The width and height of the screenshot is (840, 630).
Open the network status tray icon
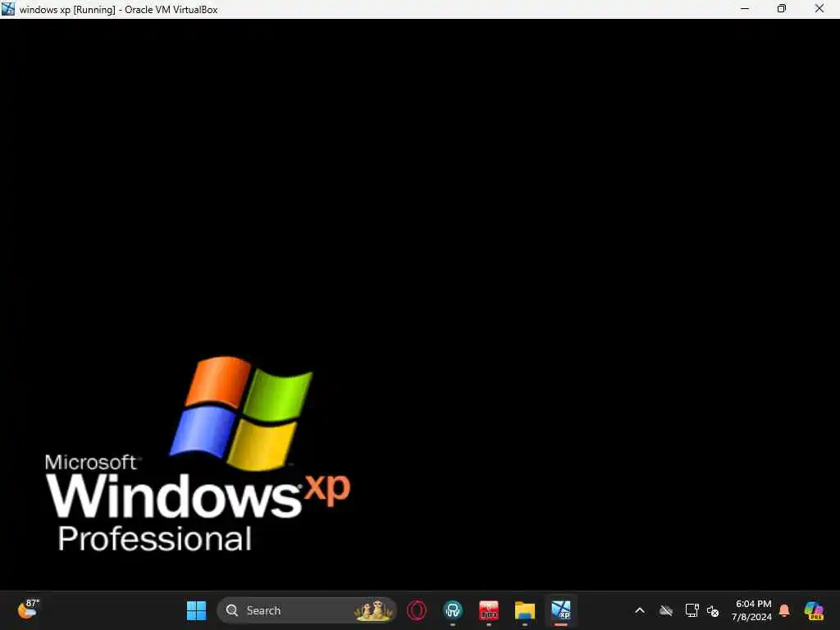coord(692,610)
